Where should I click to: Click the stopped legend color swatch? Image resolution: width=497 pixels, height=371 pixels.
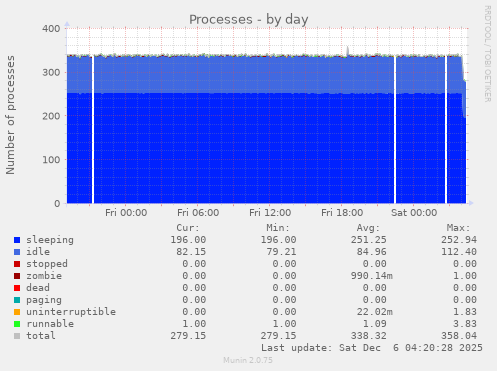click(x=17, y=264)
